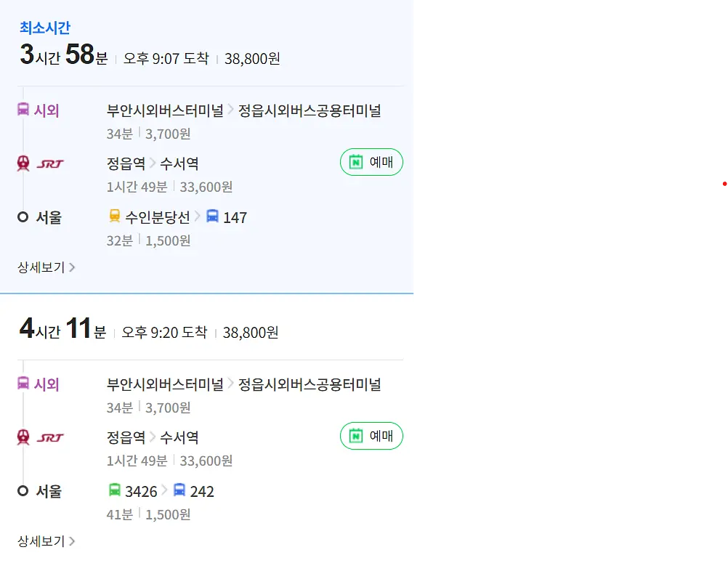Expand 상세보기 details for 3시간 58분 route

46,267
